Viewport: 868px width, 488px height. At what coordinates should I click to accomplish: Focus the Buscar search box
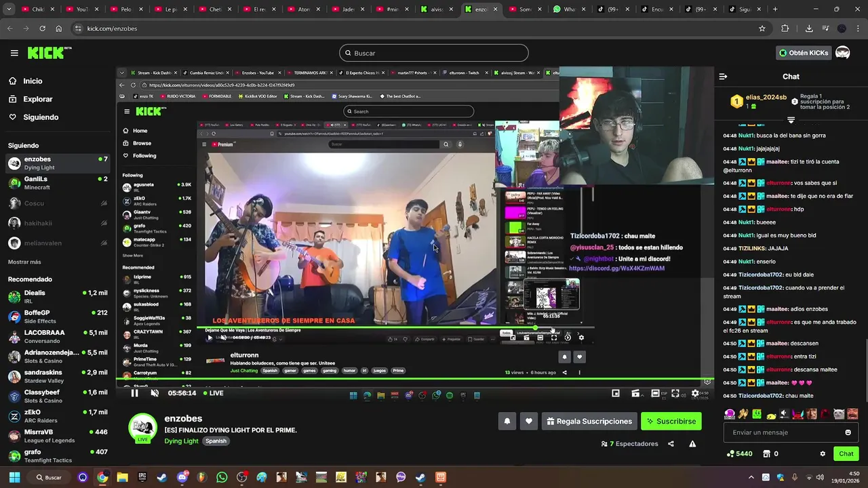click(x=433, y=53)
